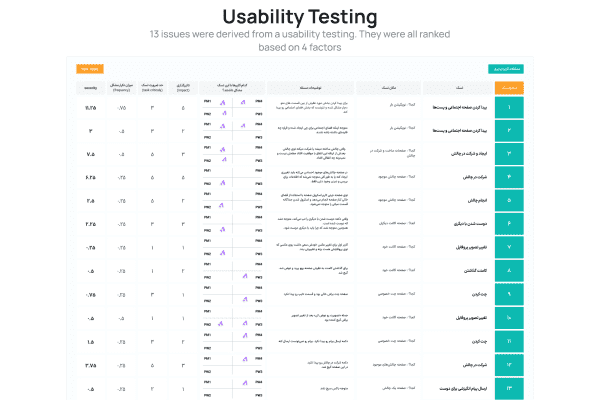Click the PM3 label in issue row 1
Screen dimensions: 600x400
point(259,114)
